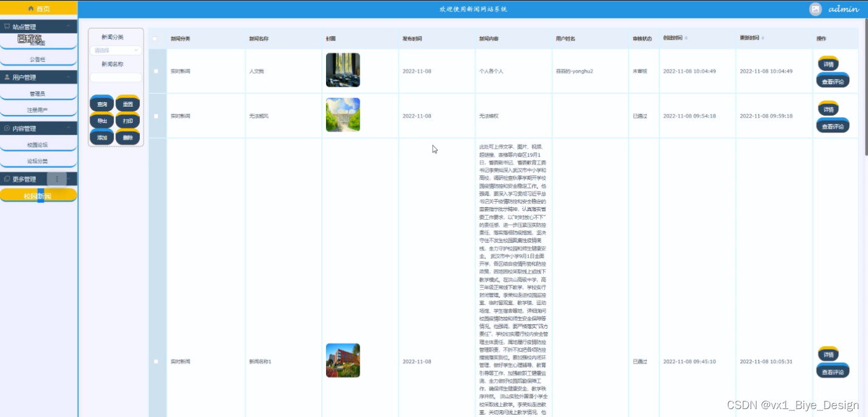This screenshot has height=417, width=868.
Task: Open cover thumbnail of 新闻名称1 news
Action: tap(343, 360)
